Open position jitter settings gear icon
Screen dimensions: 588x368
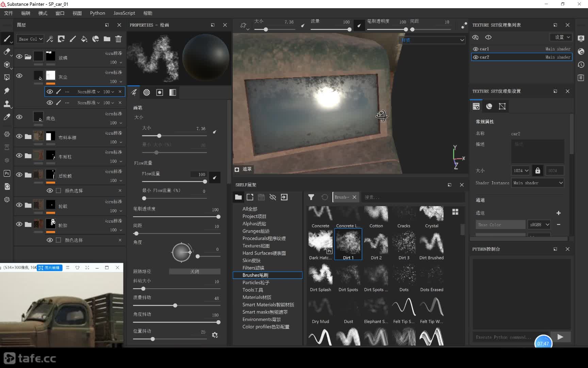215,335
